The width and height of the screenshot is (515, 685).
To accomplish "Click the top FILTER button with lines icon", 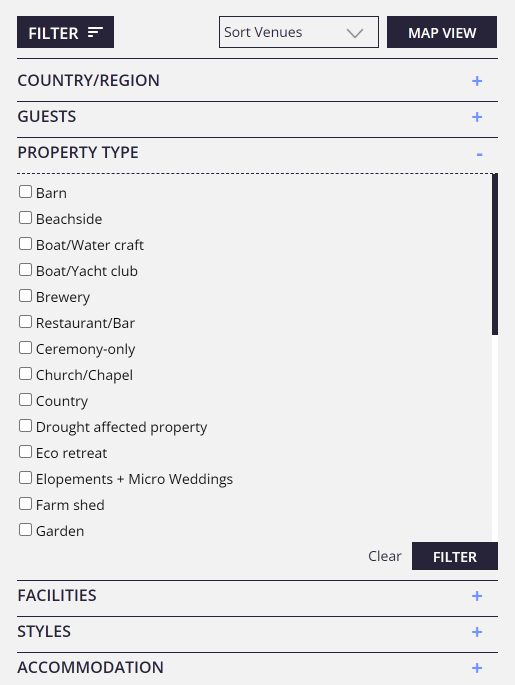I will (x=66, y=32).
